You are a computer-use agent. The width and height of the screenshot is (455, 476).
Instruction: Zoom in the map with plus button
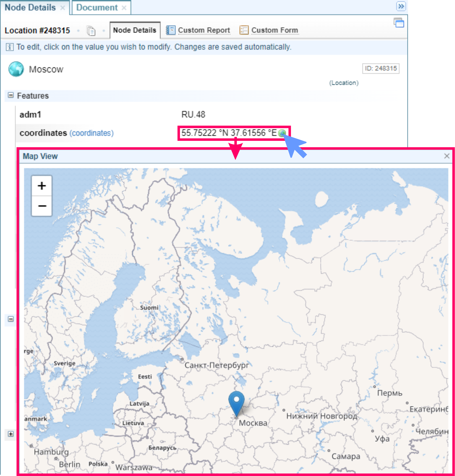pyautogui.click(x=42, y=186)
